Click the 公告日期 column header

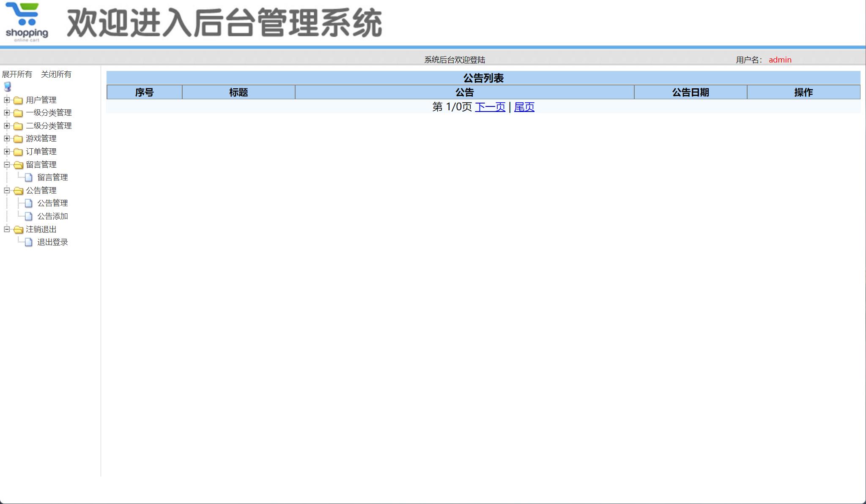(691, 92)
